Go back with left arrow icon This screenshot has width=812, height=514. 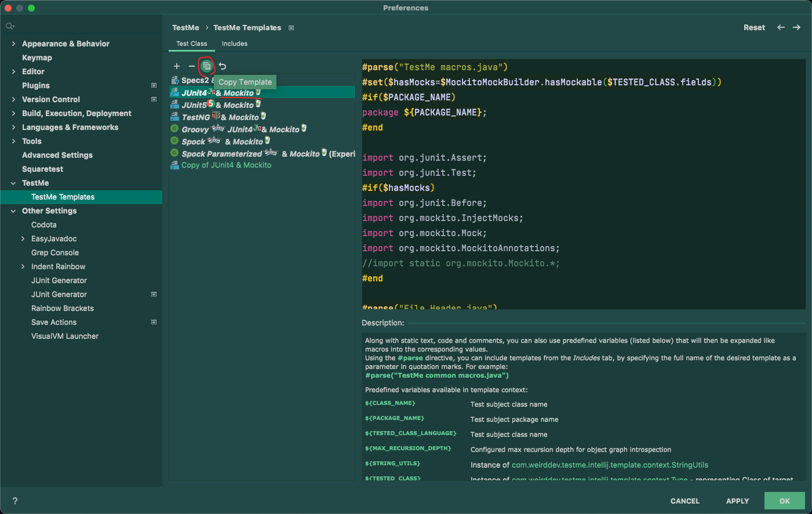(x=781, y=27)
